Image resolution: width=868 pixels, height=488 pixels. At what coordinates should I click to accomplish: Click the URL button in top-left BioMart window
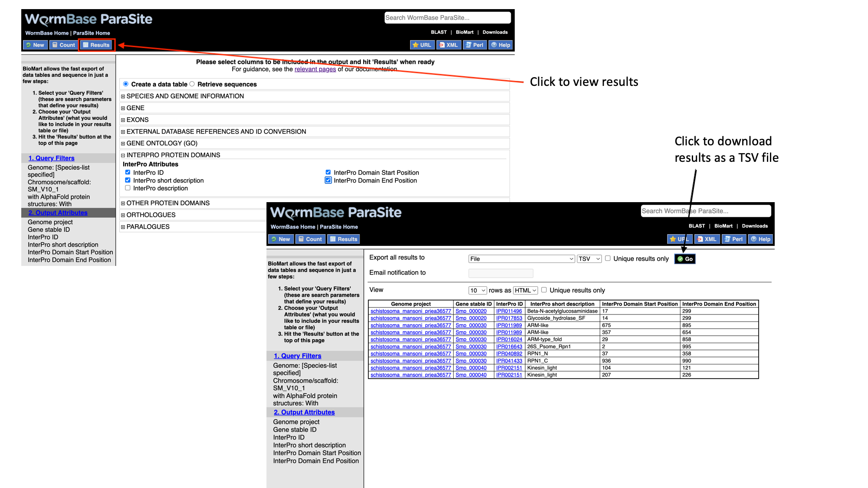point(422,45)
